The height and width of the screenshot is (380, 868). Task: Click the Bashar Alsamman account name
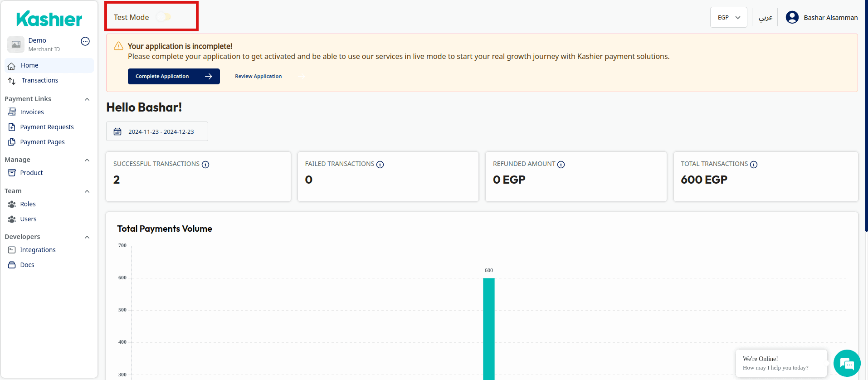(830, 18)
